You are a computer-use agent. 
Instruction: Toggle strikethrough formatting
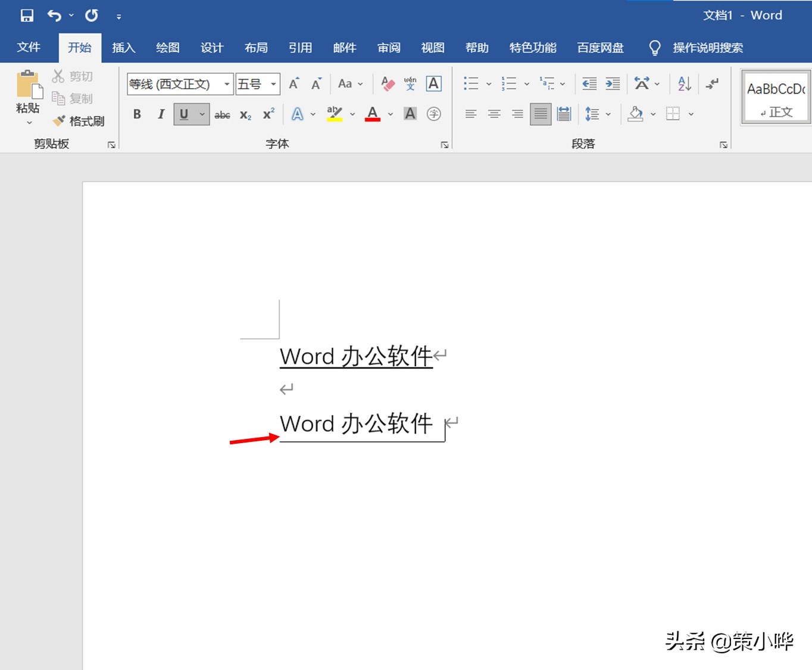222,115
